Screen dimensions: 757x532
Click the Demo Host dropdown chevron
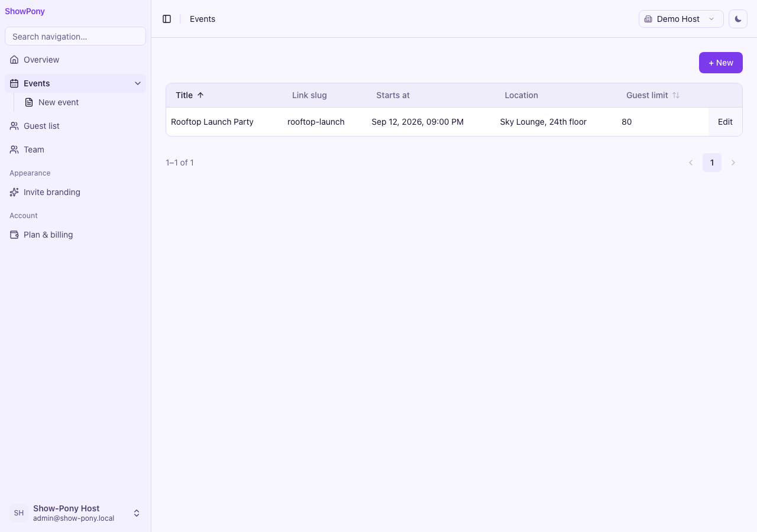tap(711, 19)
